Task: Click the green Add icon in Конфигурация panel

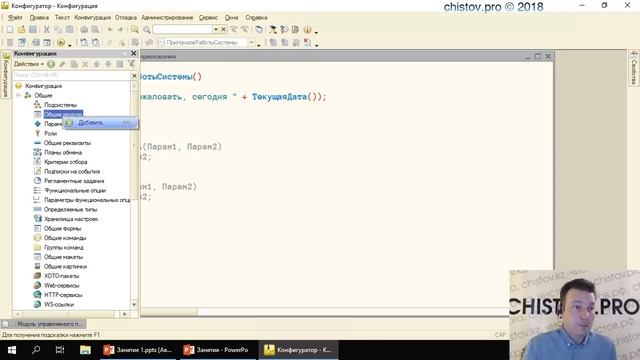Action: (51, 64)
